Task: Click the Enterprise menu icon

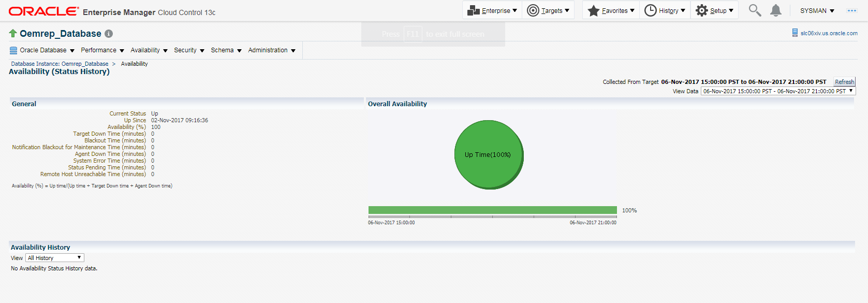Action: 473,10
